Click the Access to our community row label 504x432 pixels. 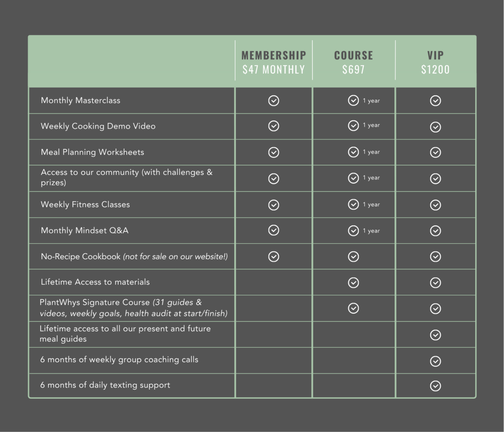127,177
